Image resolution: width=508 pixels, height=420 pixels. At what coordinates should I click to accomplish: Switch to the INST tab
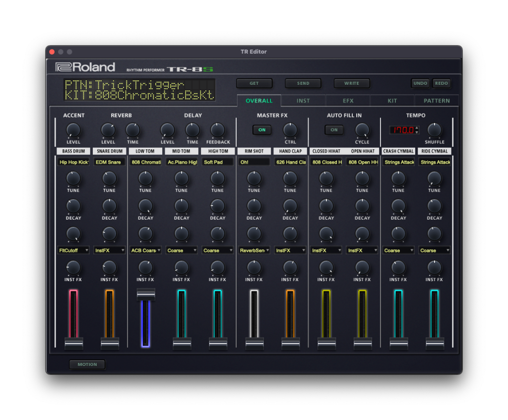point(303,101)
